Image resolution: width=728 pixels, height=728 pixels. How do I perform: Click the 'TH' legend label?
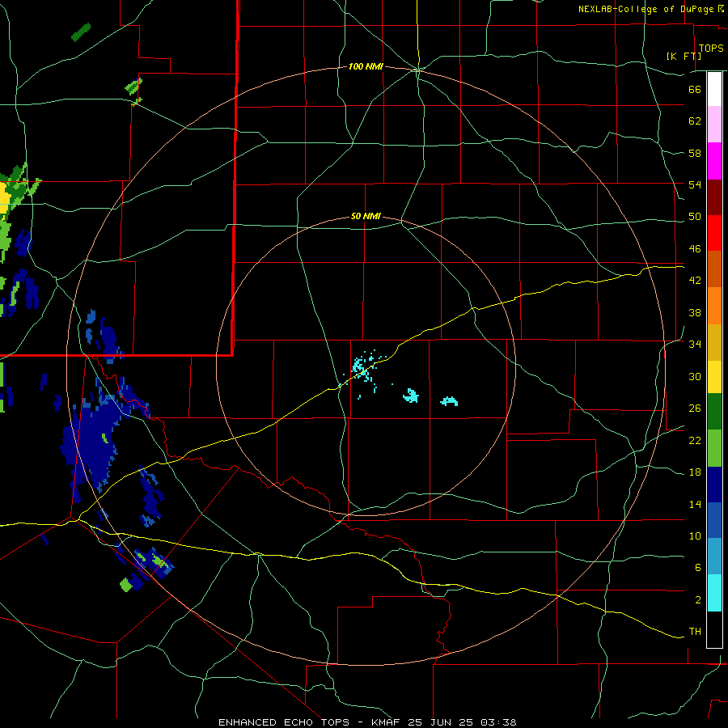coord(695,632)
